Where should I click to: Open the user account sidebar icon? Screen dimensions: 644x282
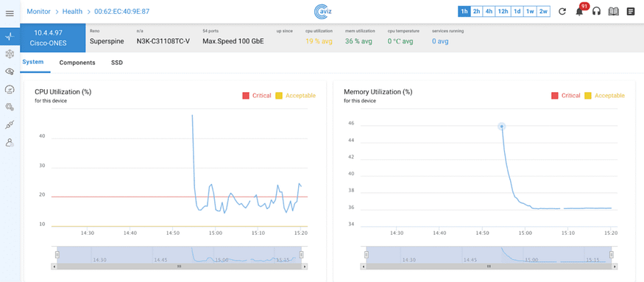(x=10, y=143)
